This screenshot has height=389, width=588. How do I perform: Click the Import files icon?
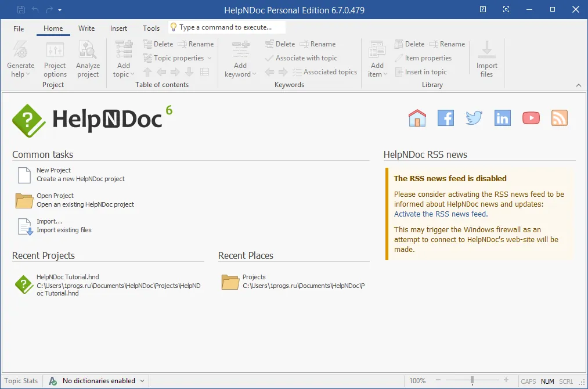pyautogui.click(x=486, y=50)
